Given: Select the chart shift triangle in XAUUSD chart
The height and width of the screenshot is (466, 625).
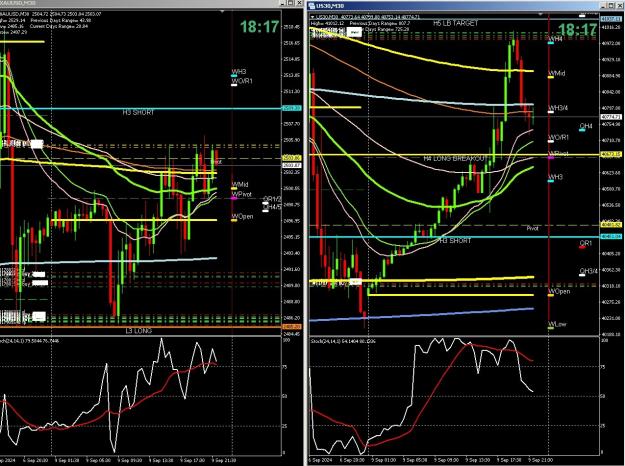Looking at the screenshot, I should pos(222,12).
